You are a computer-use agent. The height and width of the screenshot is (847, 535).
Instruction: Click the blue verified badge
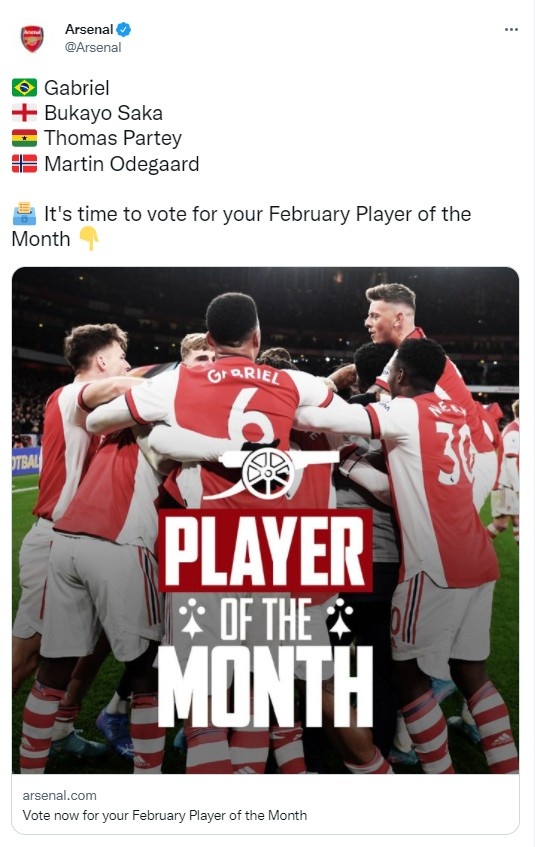coord(124,29)
